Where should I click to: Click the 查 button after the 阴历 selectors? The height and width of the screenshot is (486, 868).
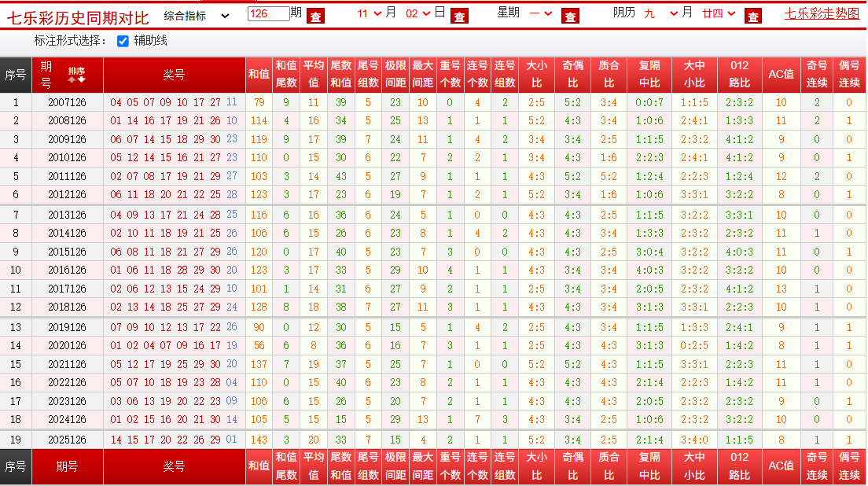(x=753, y=17)
